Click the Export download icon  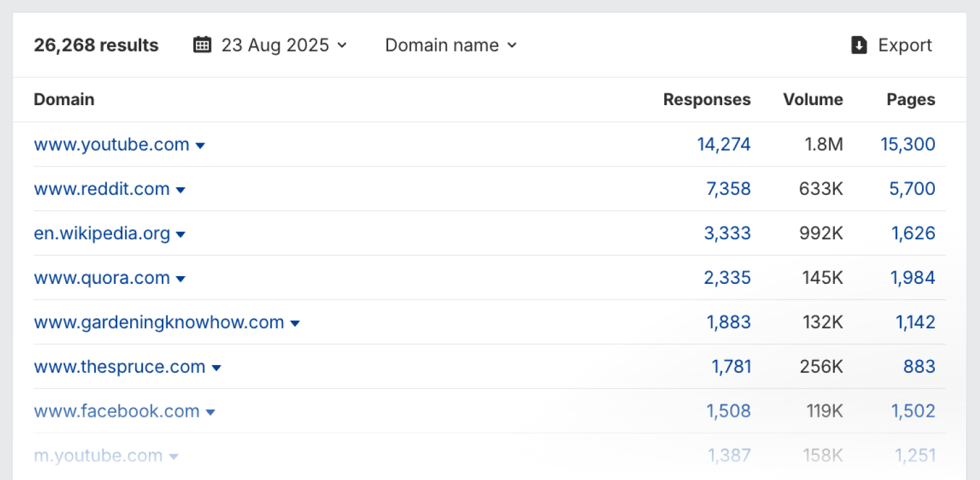[x=859, y=45]
